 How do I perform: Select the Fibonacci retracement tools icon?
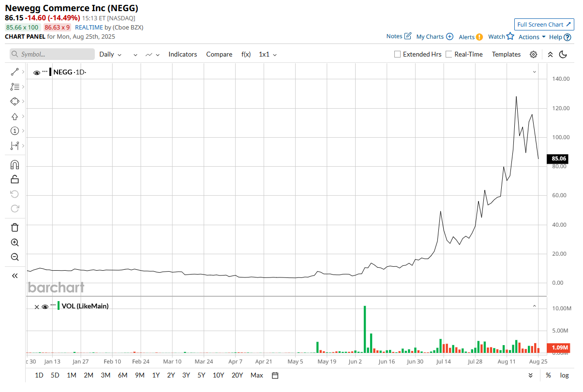(x=15, y=87)
